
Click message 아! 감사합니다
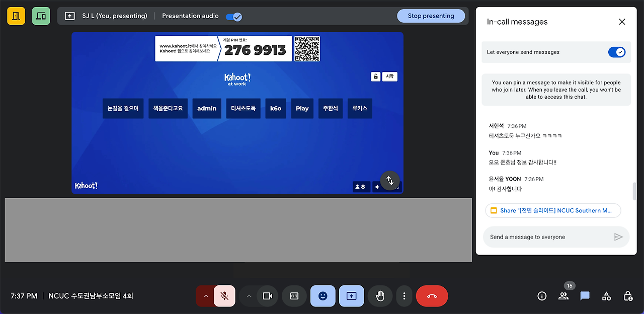click(505, 189)
